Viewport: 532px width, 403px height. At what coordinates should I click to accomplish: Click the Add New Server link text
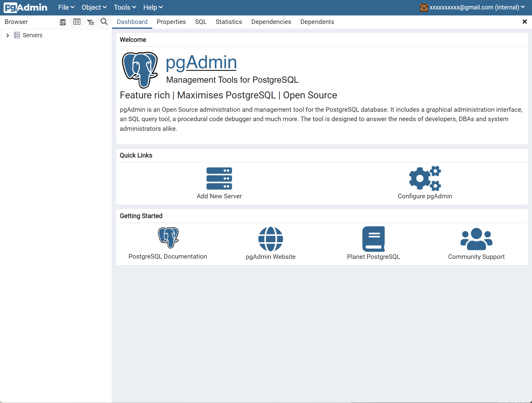[219, 196]
